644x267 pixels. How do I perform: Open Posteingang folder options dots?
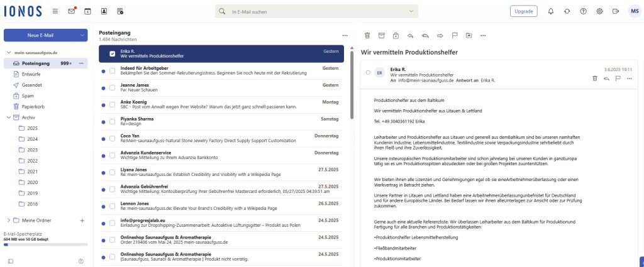pos(81,63)
